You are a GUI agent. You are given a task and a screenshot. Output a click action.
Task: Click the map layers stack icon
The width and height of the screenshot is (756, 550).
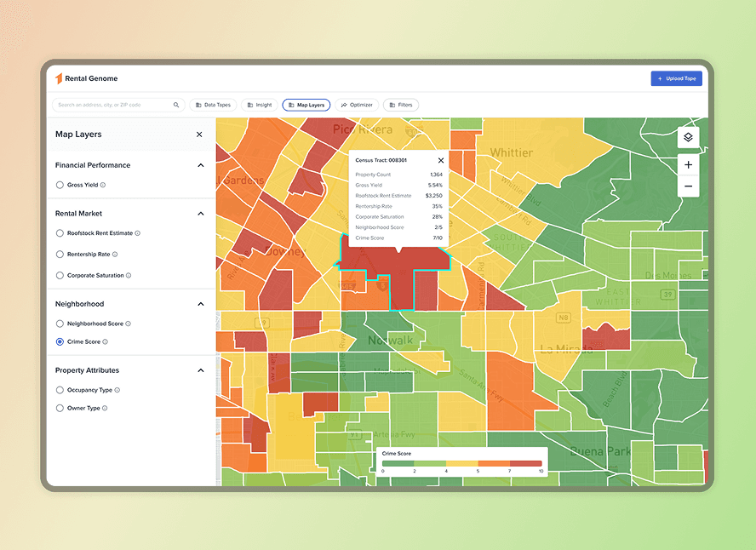pyautogui.click(x=688, y=137)
